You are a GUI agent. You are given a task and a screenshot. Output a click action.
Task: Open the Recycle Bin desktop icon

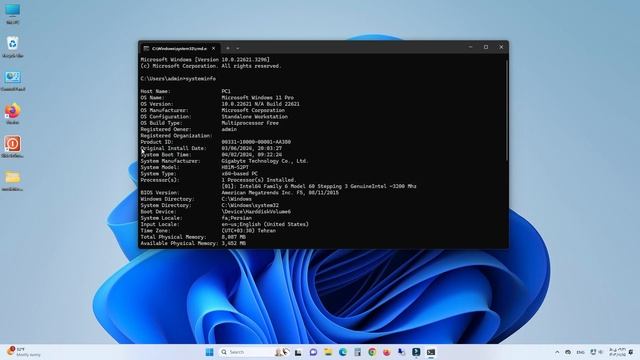coord(13,47)
